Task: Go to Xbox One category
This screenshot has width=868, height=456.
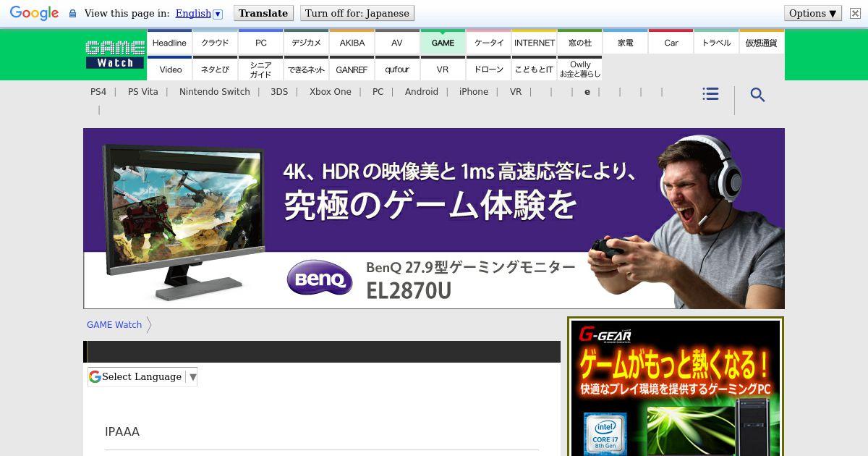Action: pyautogui.click(x=331, y=92)
